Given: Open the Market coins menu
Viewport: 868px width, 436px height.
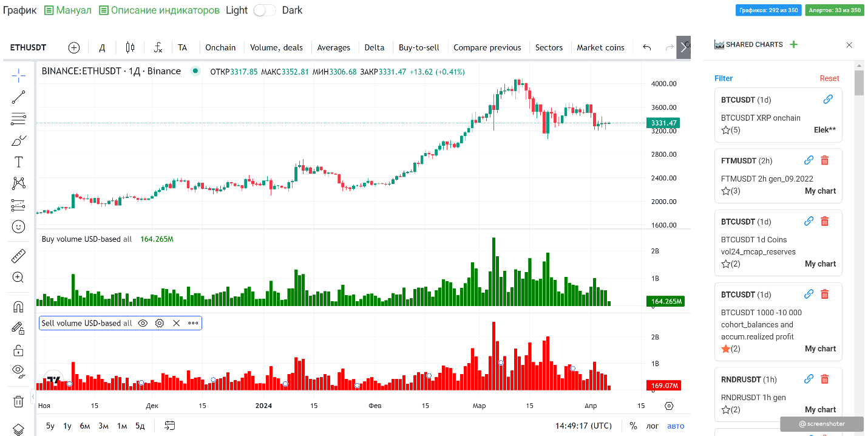Looking at the screenshot, I should (600, 47).
